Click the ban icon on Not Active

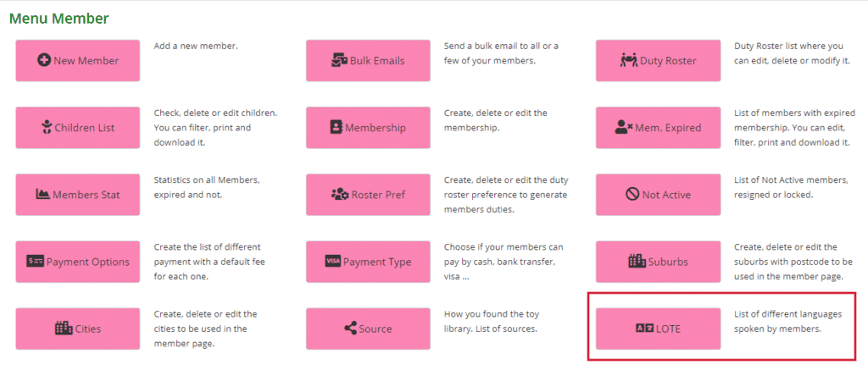coord(632,194)
